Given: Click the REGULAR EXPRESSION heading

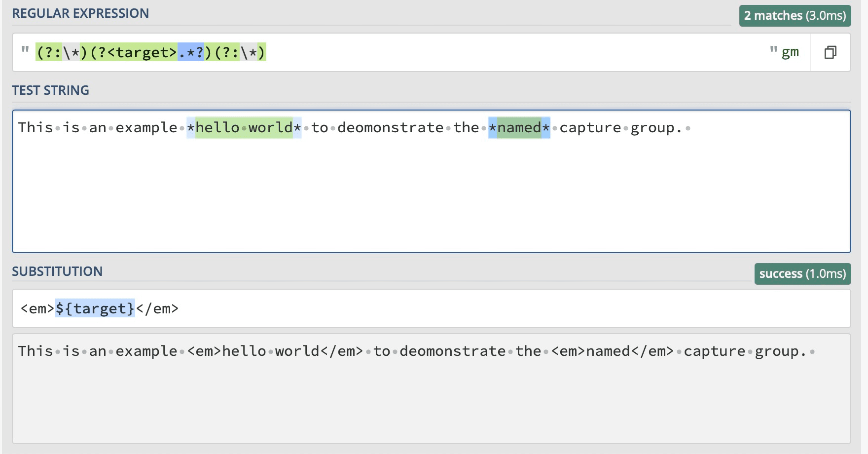Looking at the screenshot, I should pyautogui.click(x=80, y=13).
